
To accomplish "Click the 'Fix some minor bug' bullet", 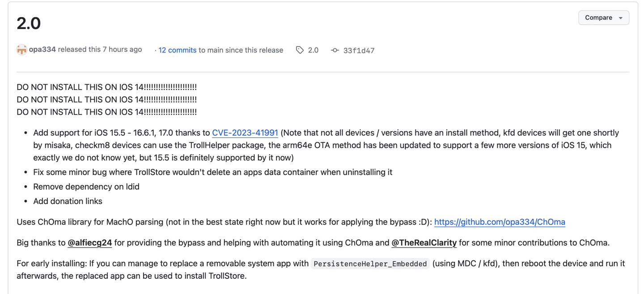I will (x=212, y=172).
